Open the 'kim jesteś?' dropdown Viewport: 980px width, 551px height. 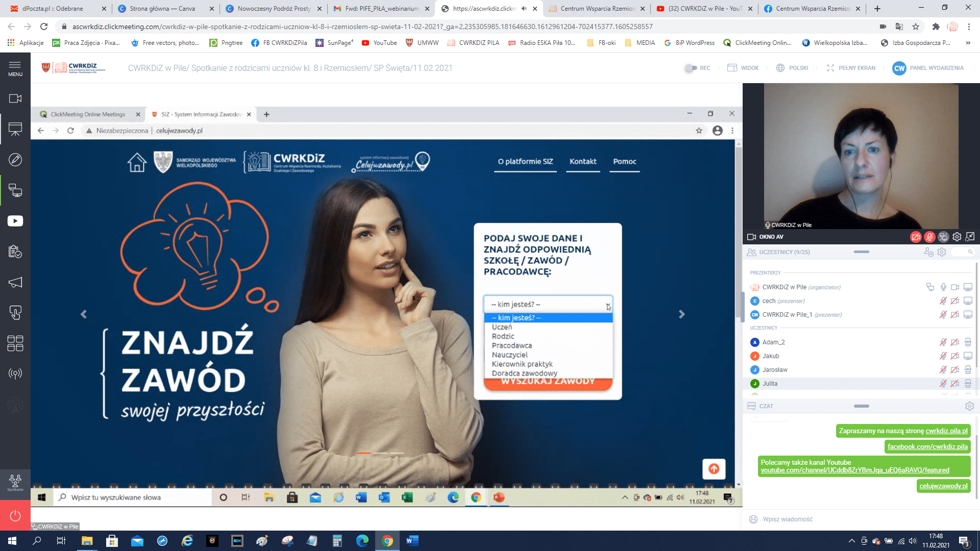click(x=548, y=305)
